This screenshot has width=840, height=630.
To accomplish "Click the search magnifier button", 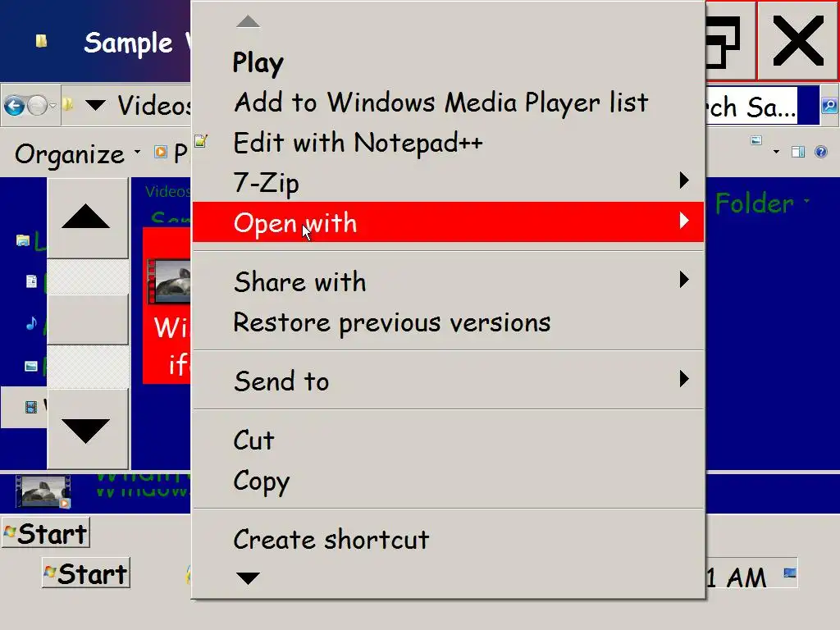I will click(x=829, y=106).
